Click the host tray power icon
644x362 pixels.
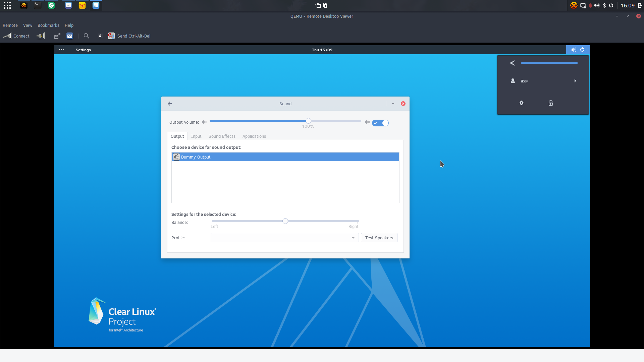pyautogui.click(x=611, y=5)
